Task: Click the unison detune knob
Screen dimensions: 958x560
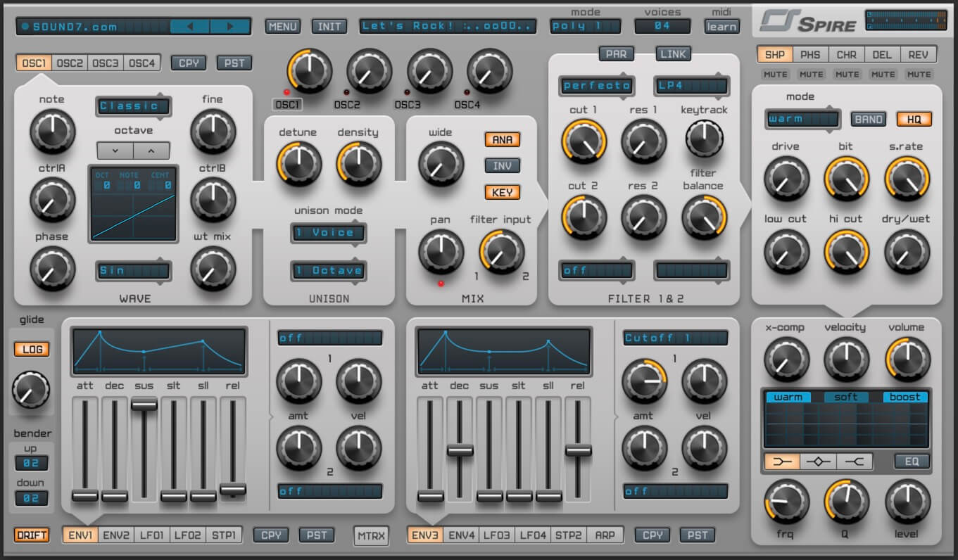Action: coord(299,164)
